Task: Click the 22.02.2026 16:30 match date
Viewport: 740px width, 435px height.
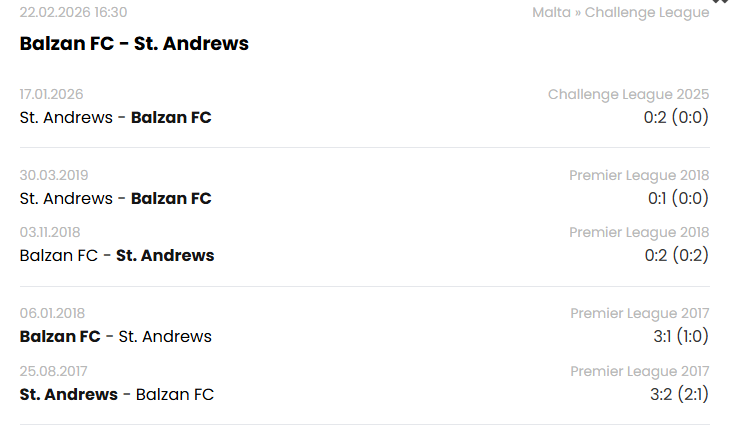Action: (x=73, y=13)
